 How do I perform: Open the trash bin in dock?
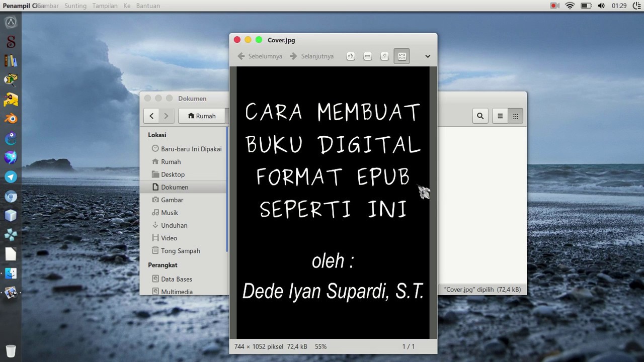pos(11,350)
